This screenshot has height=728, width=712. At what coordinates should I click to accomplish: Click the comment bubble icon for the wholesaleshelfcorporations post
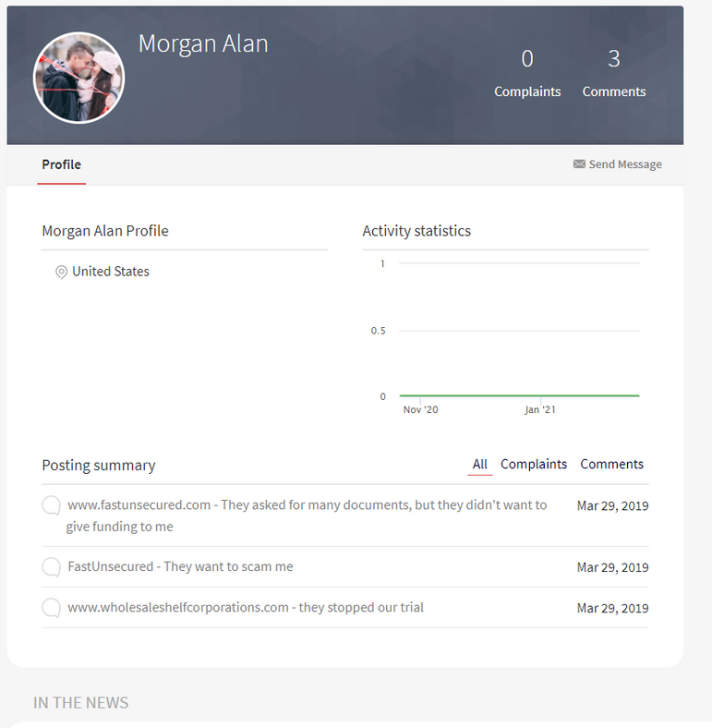(x=51, y=608)
